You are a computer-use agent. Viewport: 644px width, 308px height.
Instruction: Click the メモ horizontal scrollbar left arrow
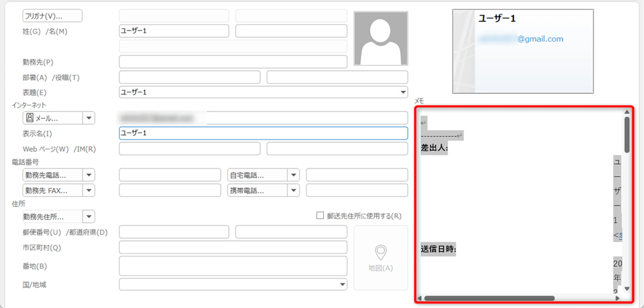click(419, 298)
